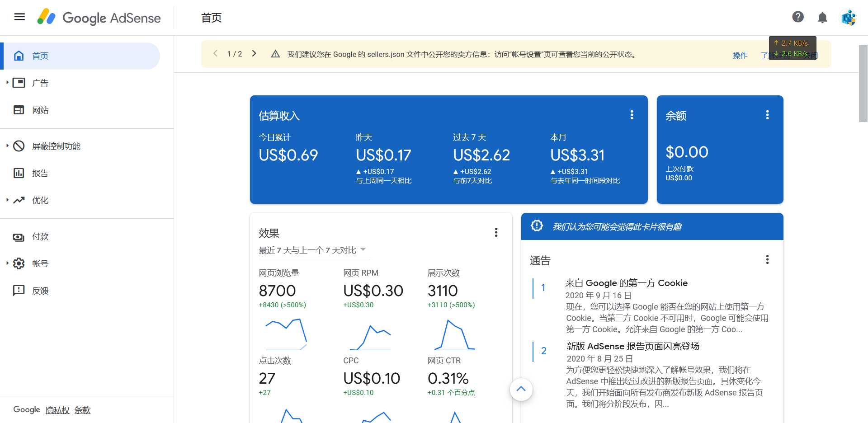
Task: Click the 操作 link in the banner
Action: point(740,55)
